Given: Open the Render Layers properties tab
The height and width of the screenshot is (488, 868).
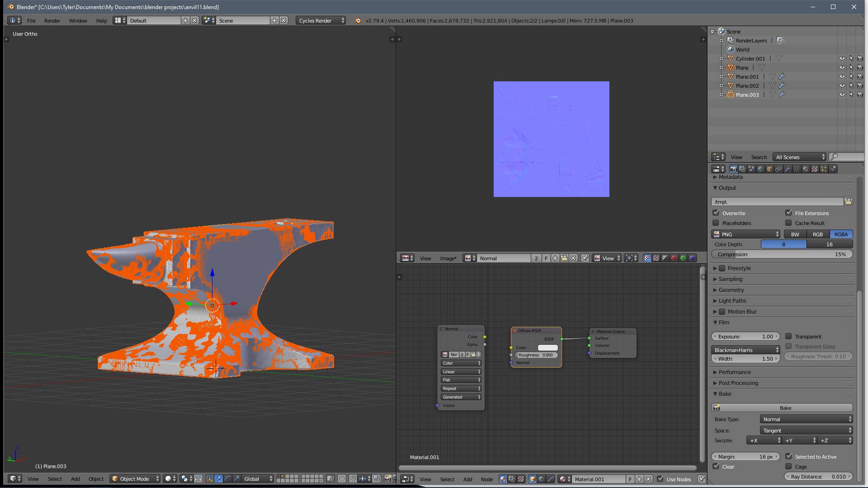Looking at the screenshot, I should click(x=742, y=169).
